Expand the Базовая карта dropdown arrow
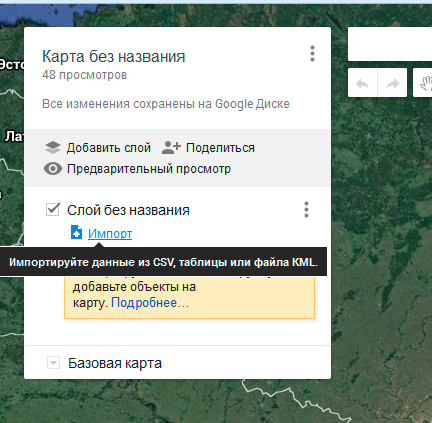 53,363
